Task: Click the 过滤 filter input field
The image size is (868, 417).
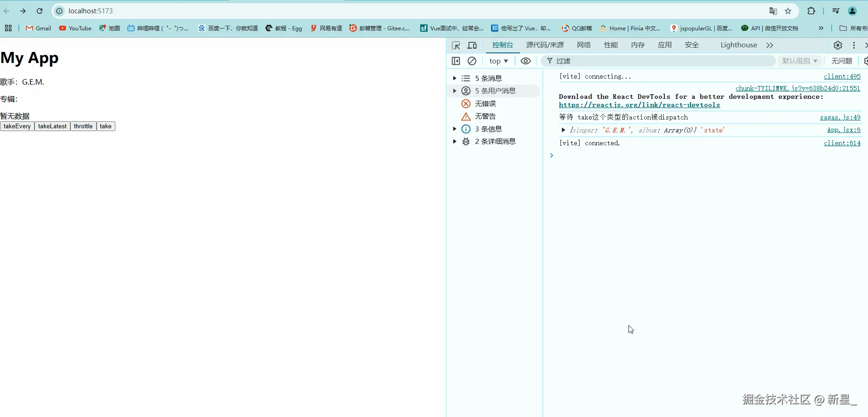Action: [x=658, y=61]
